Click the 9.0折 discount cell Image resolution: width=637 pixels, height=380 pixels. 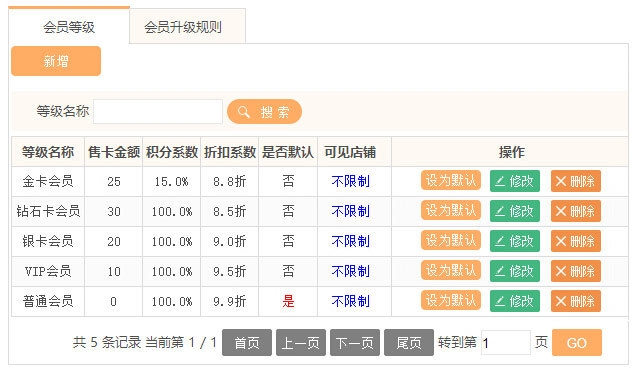point(230,241)
